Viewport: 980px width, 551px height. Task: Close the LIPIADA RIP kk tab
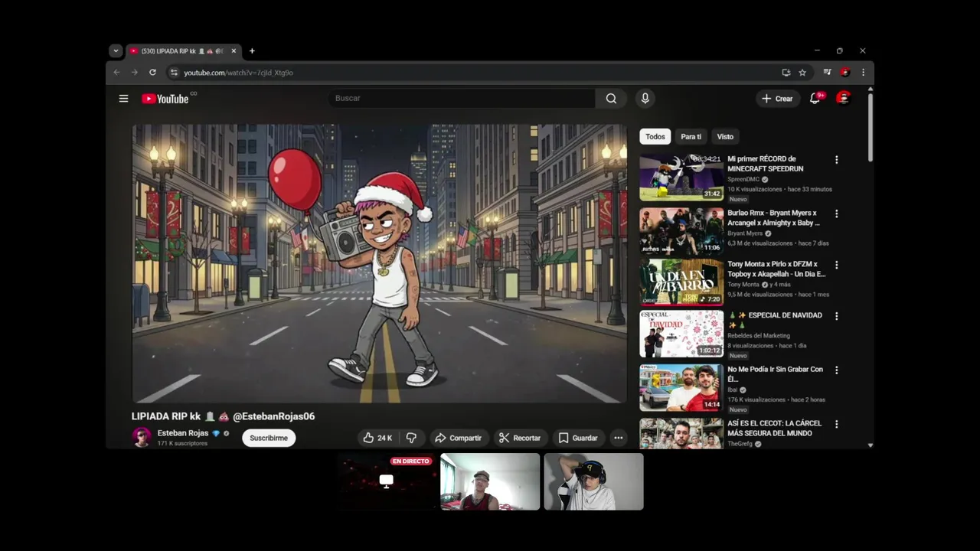click(x=234, y=51)
